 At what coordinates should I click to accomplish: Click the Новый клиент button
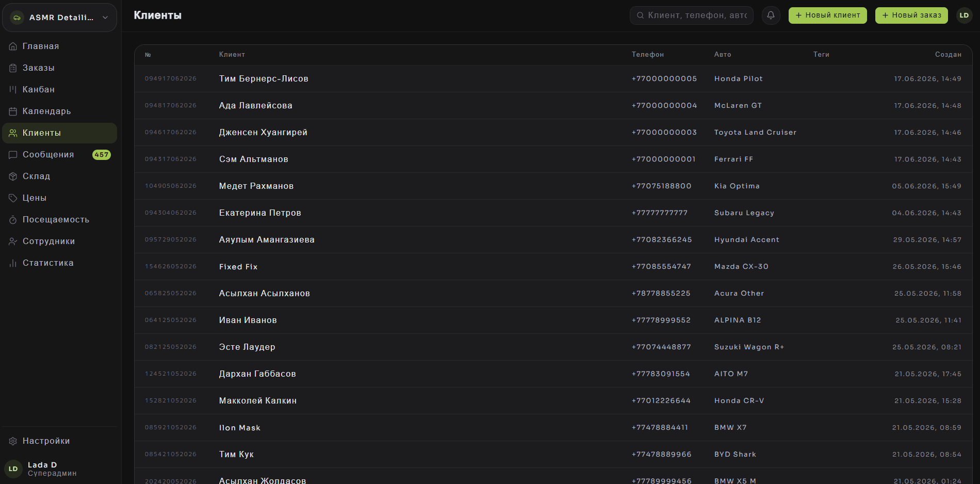(x=827, y=15)
